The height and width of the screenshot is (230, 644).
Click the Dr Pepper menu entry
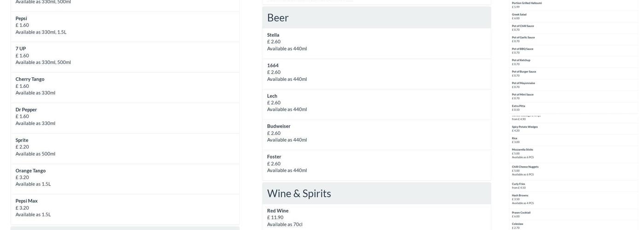[x=26, y=109]
